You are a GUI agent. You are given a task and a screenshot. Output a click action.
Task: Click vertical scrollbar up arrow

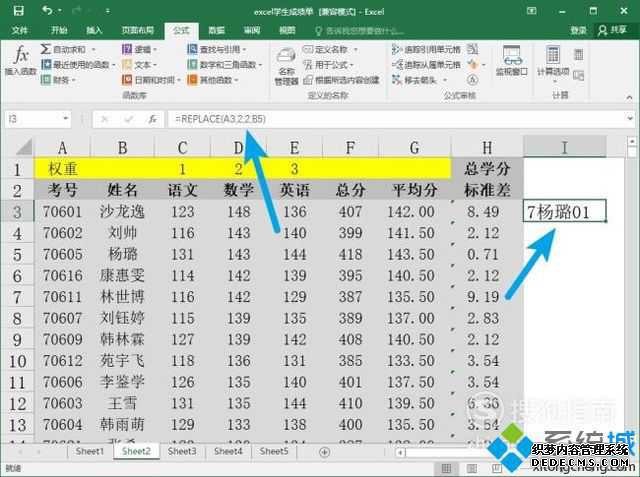pos(632,142)
